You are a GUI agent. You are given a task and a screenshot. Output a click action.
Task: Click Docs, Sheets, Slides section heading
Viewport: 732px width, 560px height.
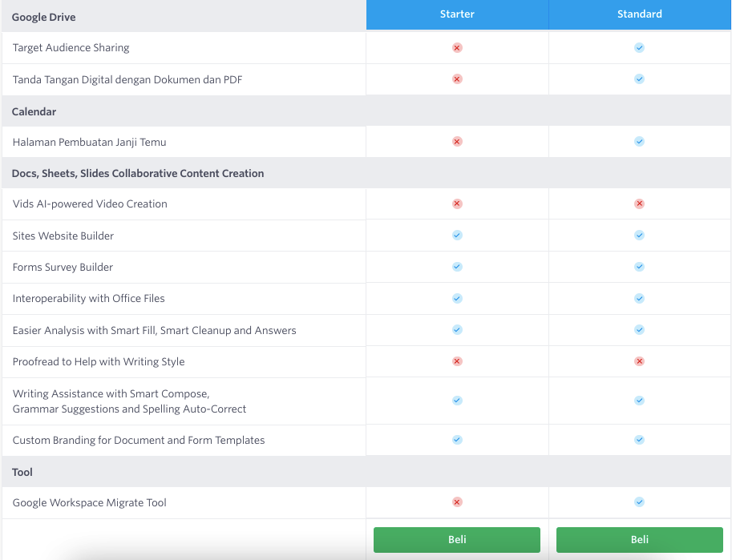click(x=138, y=173)
